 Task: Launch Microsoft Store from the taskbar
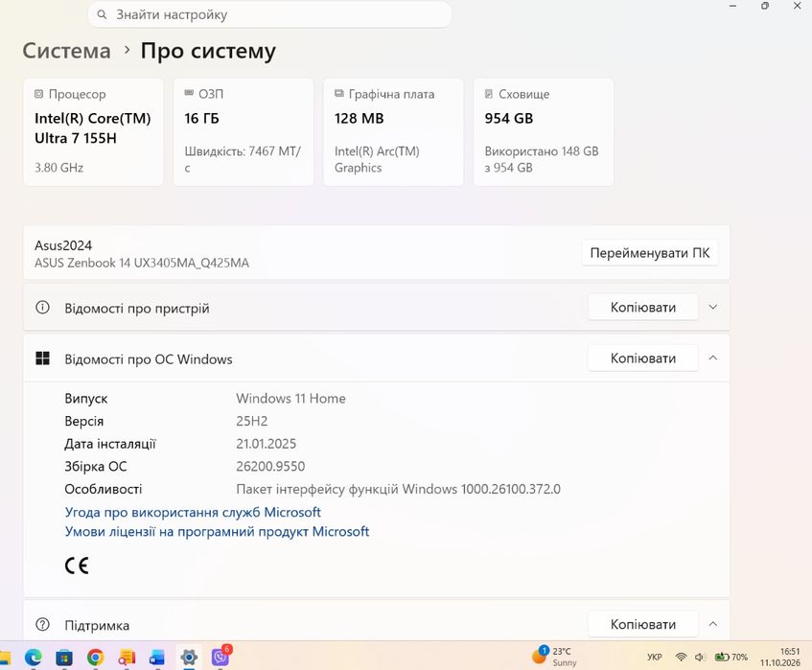tap(64, 657)
